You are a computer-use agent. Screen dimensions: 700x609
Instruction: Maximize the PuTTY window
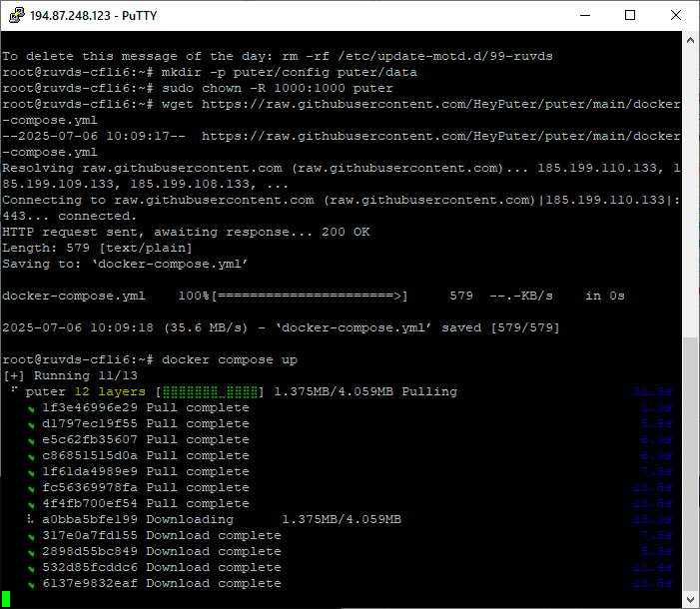[x=630, y=15]
